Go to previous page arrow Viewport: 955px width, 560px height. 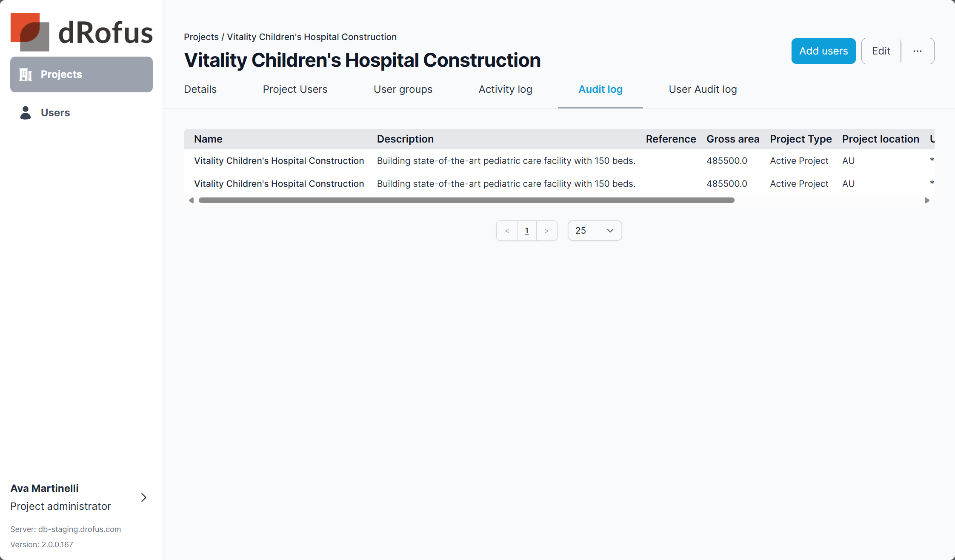[507, 231]
